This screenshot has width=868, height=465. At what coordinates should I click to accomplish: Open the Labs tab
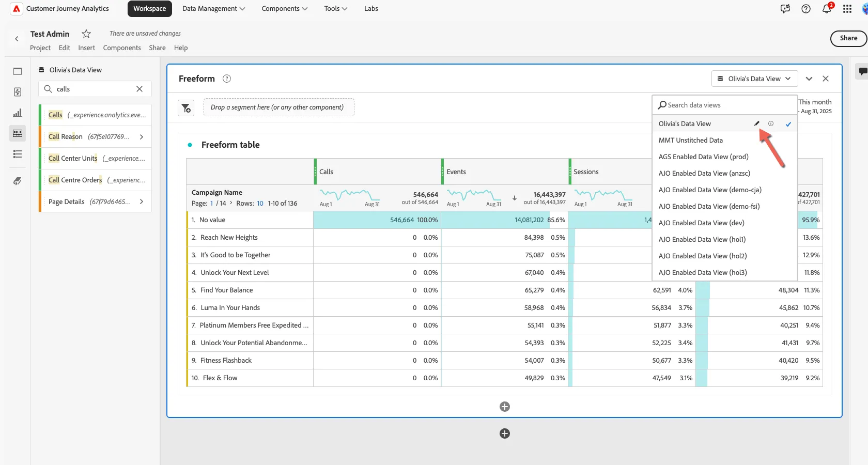point(371,9)
